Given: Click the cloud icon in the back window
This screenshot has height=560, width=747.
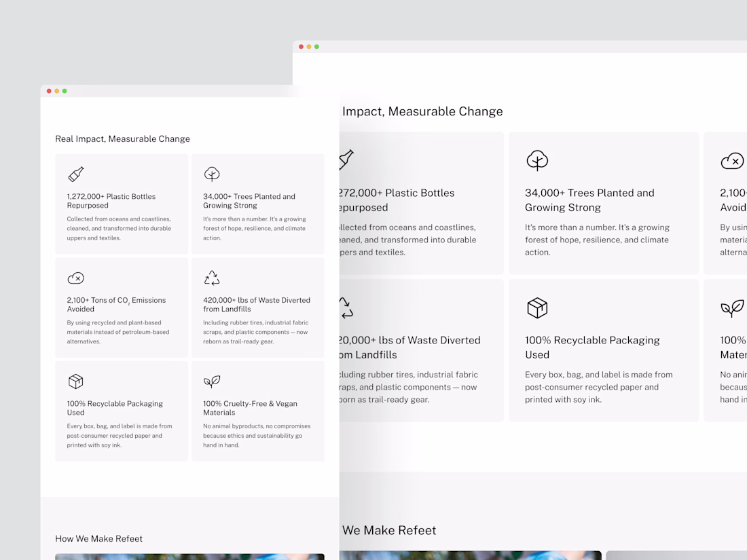Looking at the screenshot, I should tap(732, 161).
